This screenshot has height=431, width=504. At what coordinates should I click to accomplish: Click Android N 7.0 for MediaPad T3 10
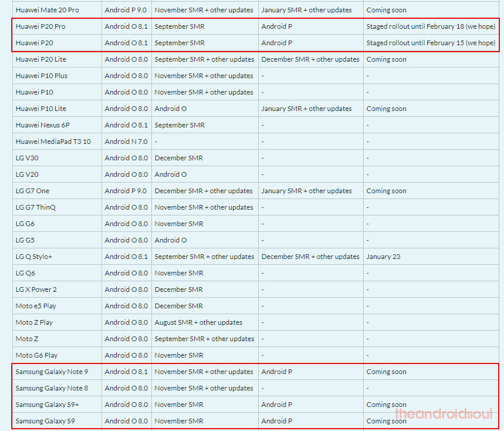[x=126, y=141]
